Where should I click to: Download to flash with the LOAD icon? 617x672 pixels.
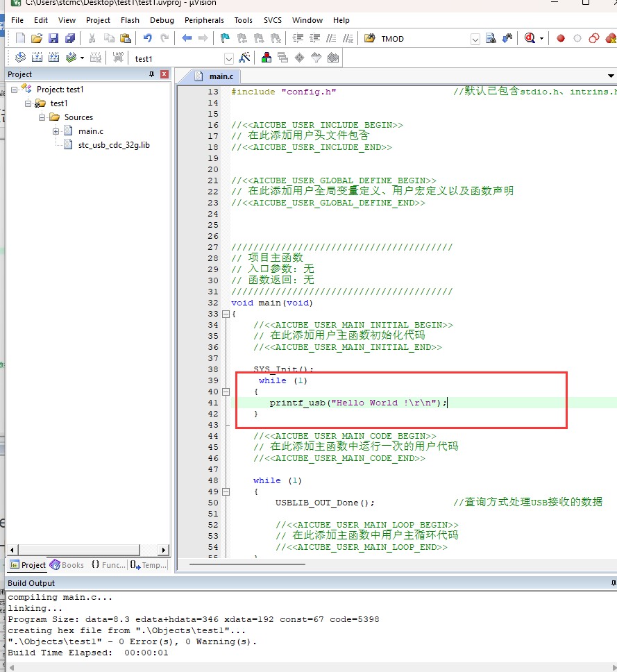pos(118,58)
